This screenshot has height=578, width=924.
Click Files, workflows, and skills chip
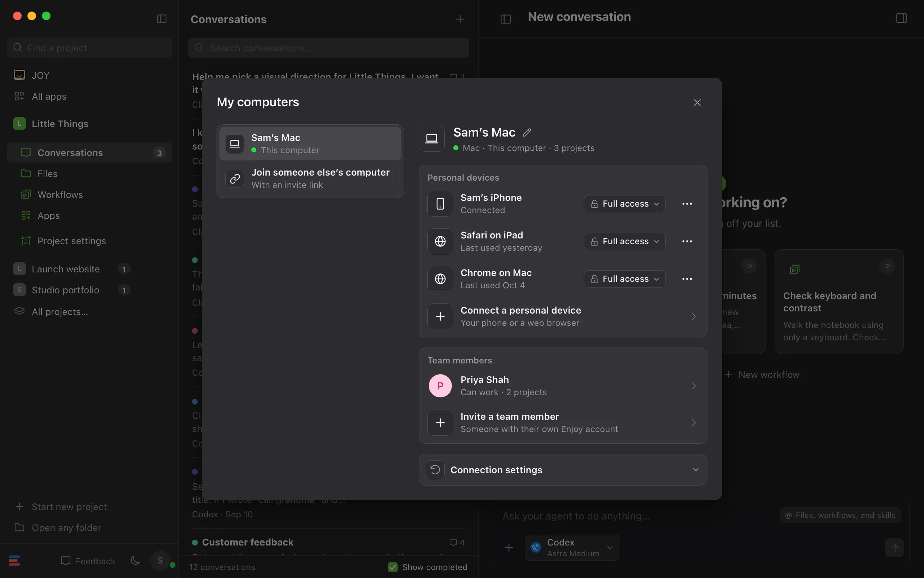pos(840,515)
